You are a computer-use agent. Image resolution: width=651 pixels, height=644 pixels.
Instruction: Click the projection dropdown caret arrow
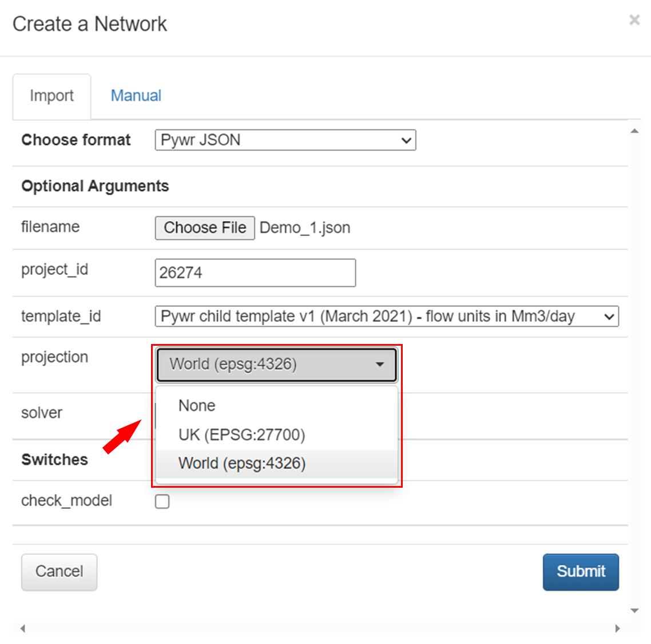click(x=380, y=365)
